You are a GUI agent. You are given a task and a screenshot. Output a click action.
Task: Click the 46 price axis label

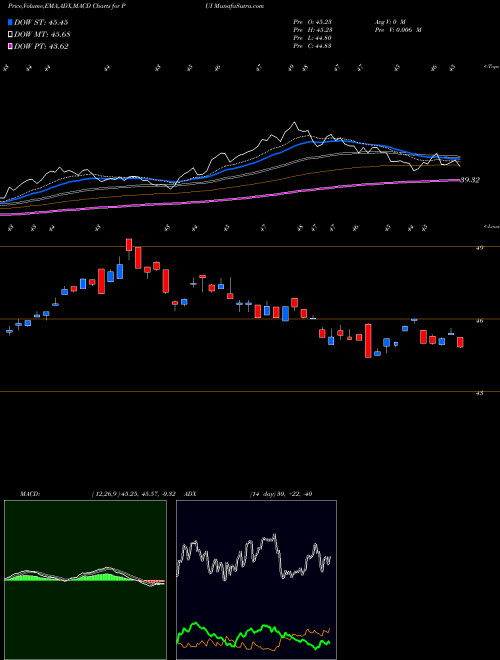coord(479,321)
